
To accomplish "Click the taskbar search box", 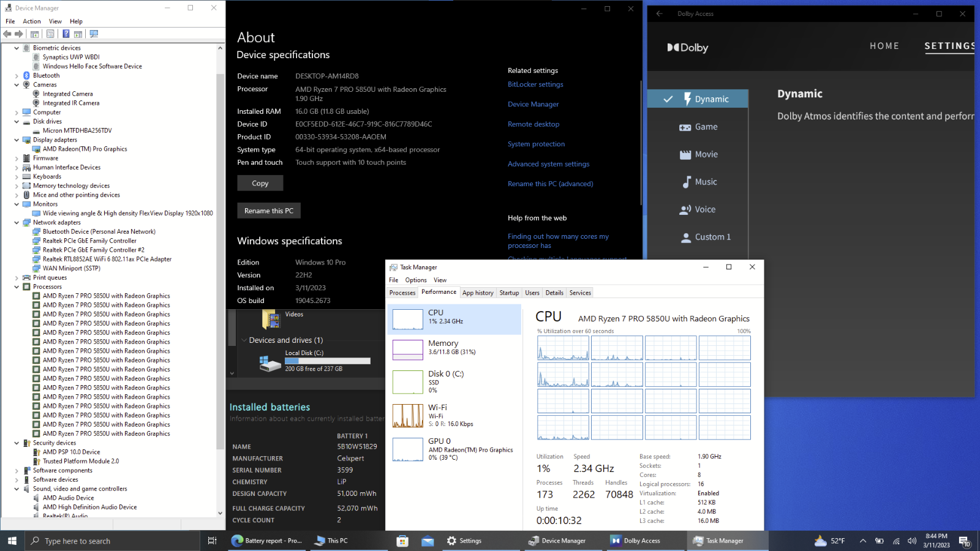I will pos(113,541).
